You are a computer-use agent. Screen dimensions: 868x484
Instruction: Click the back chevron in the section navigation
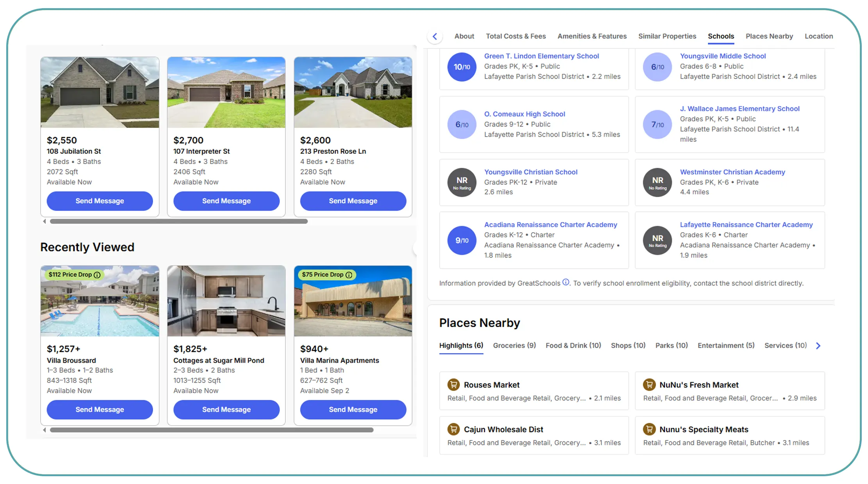click(435, 36)
